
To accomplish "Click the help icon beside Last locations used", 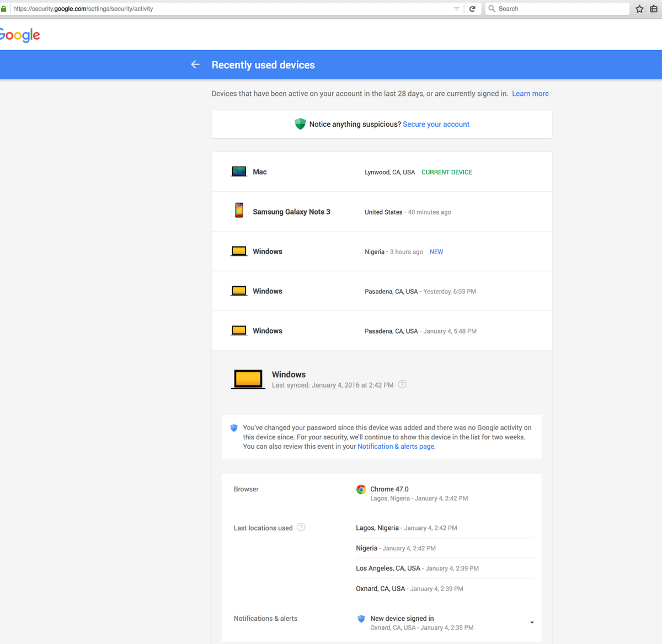I will pos(301,527).
